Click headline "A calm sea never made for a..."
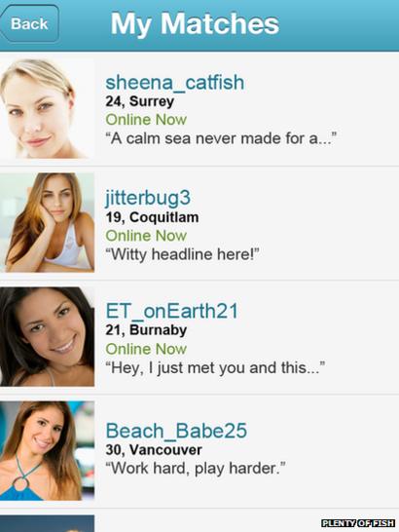 (221, 138)
